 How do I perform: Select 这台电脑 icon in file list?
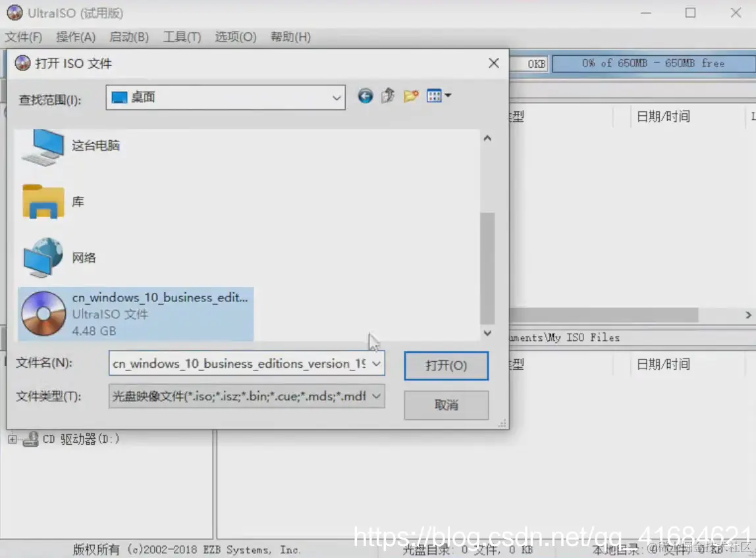[x=43, y=147]
